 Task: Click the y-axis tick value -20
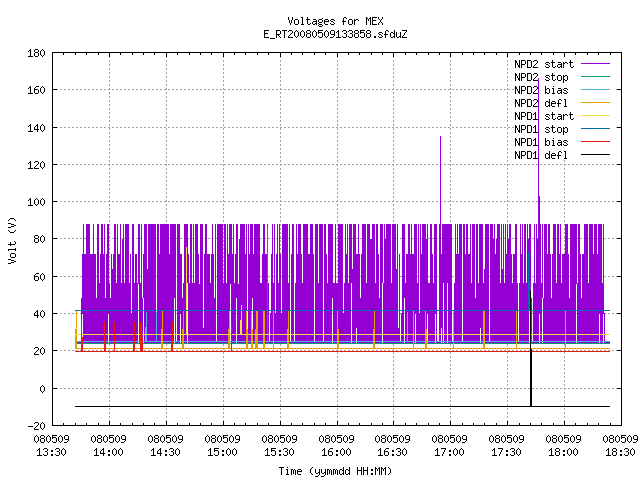click(36, 426)
